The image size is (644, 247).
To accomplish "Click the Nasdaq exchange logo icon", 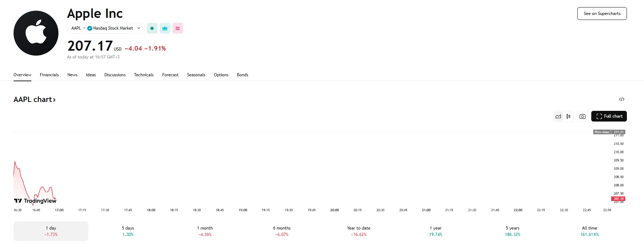I will click(x=89, y=28).
